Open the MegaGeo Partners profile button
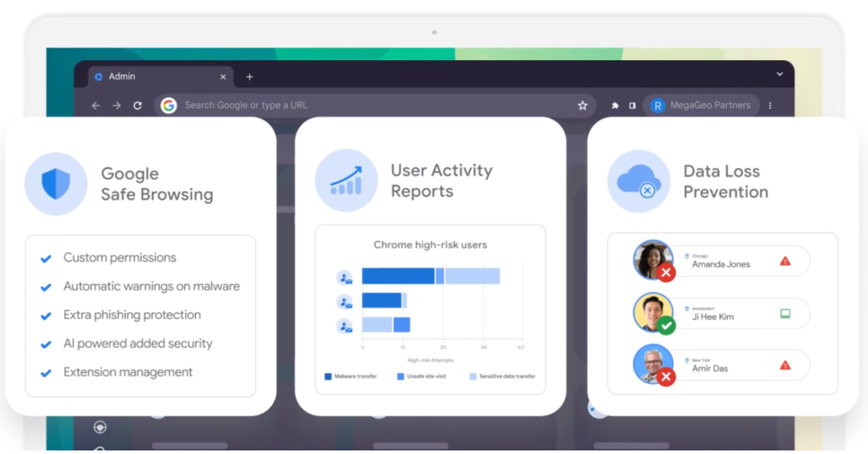This screenshot has width=868, height=454. 702,105
